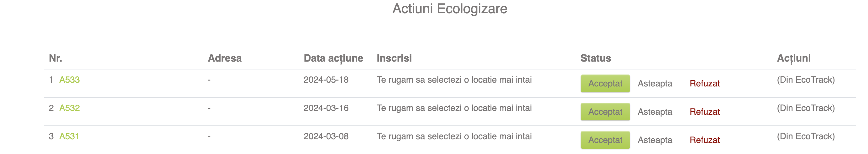The width and height of the screenshot is (868, 154).
Task: Click the Inscrisi column header
Action: coord(394,58)
